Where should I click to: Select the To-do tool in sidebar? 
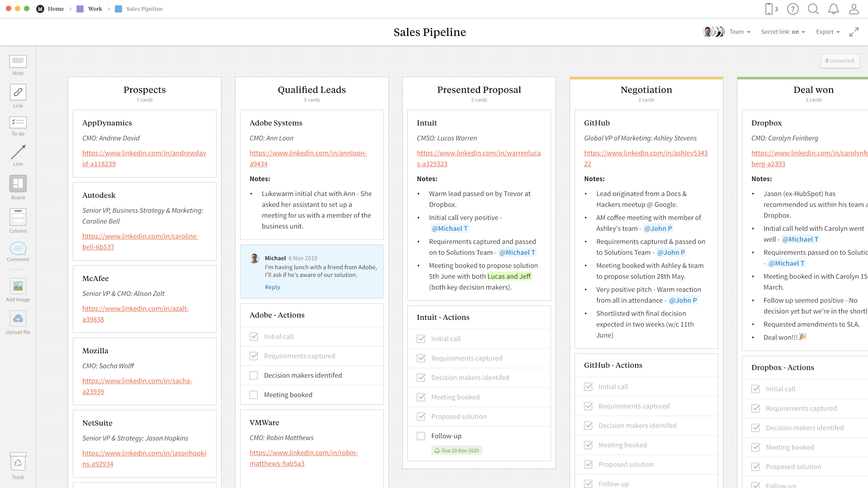tap(18, 126)
